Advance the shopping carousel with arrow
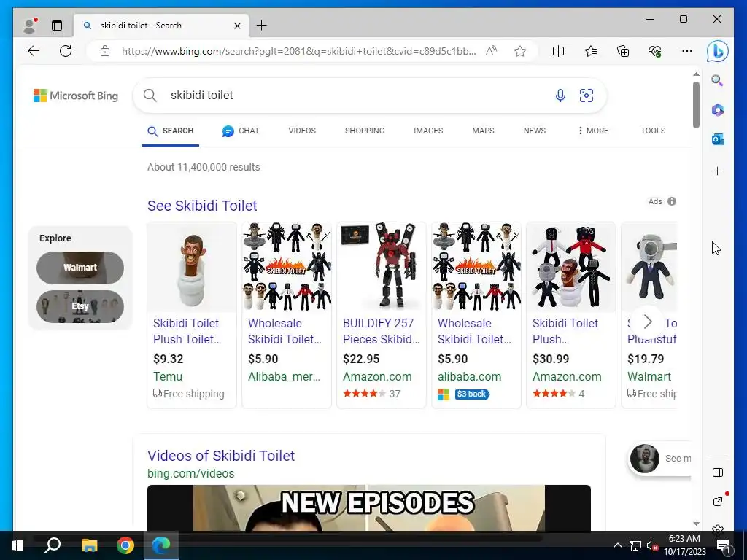Screen dimensions: 747x560 (x=648, y=322)
